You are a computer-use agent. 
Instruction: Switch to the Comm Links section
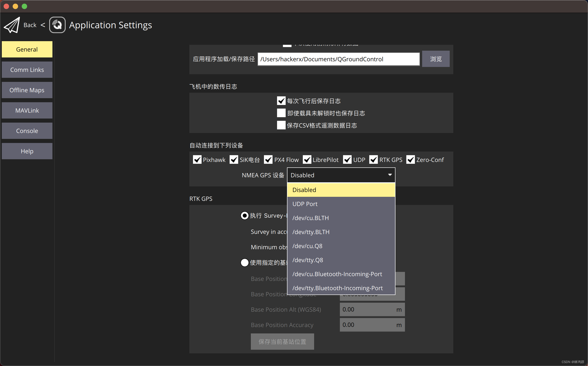click(27, 69)
